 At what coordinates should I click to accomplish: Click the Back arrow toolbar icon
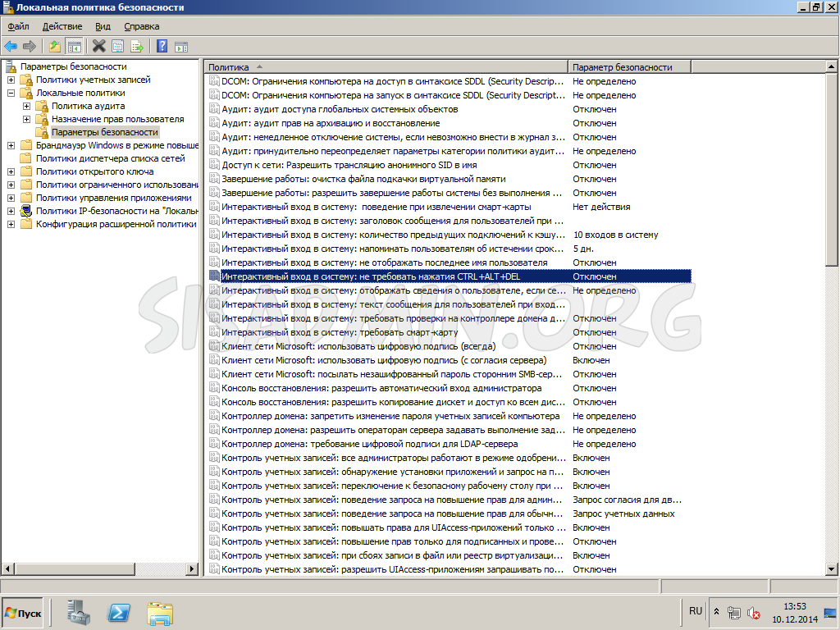tap(11, 46)
